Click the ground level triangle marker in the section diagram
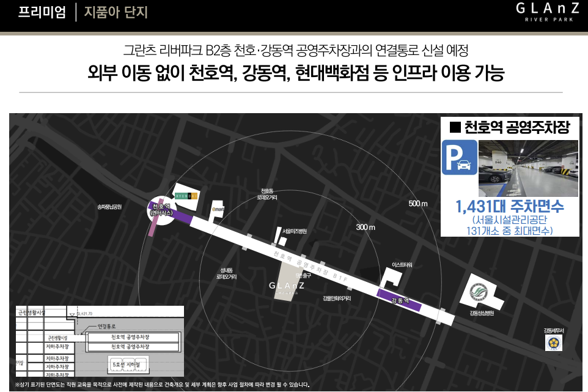The image size is (588, 392). (x=72, y=315)
